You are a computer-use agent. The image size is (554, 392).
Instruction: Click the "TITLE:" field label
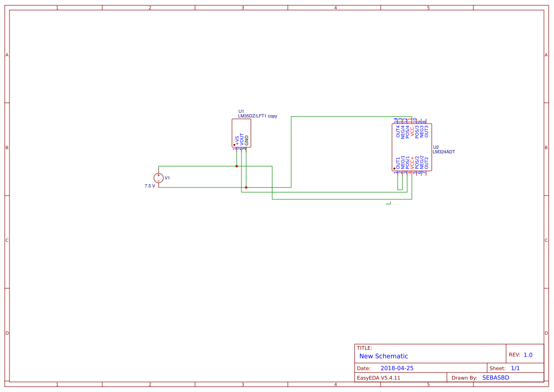pos(364,348)
